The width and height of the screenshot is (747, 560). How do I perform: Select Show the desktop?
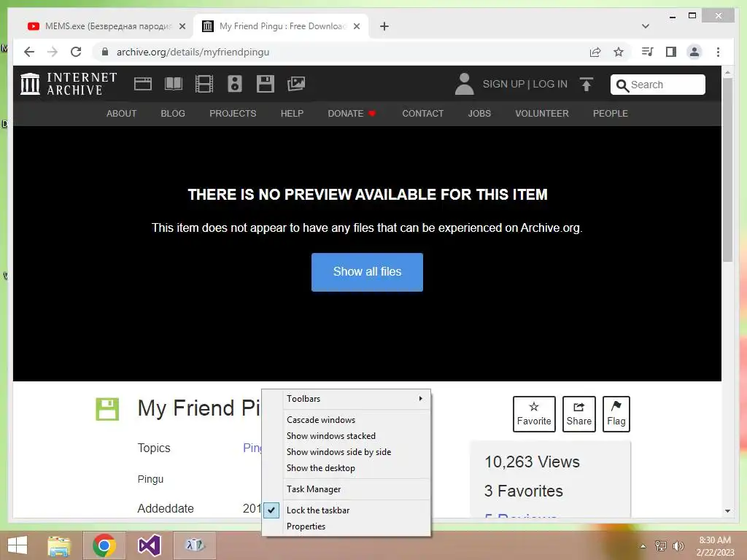pyautogui.click(x=347, y=468)
